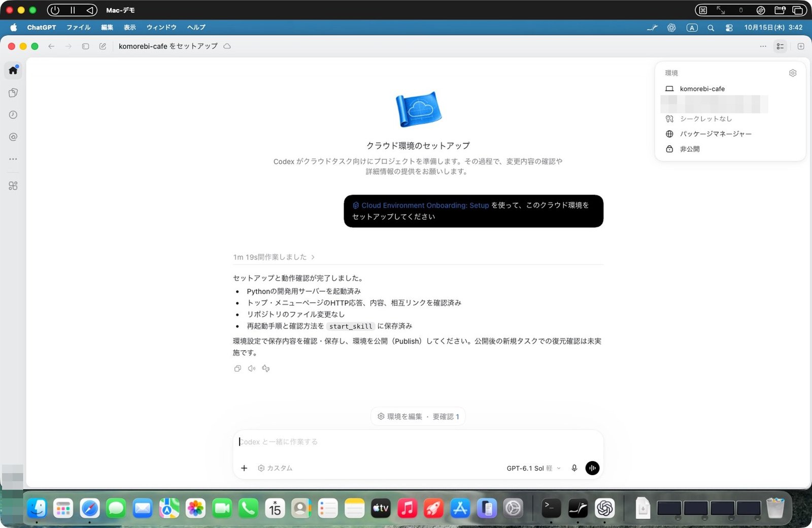Focus the Codex と一緒に作業する input field
812x528 pixels.
click(418, 442)
